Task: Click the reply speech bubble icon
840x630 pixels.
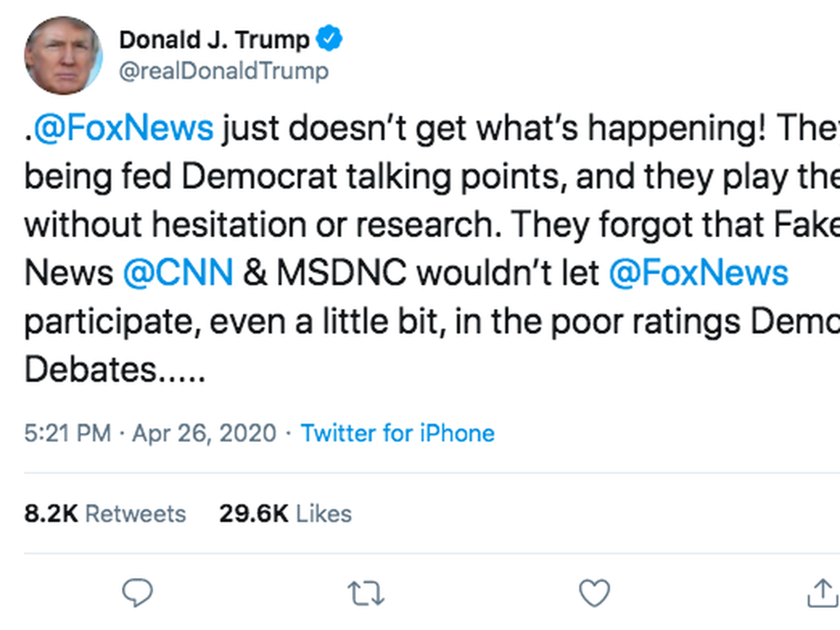Action: [x=138, y=593]
